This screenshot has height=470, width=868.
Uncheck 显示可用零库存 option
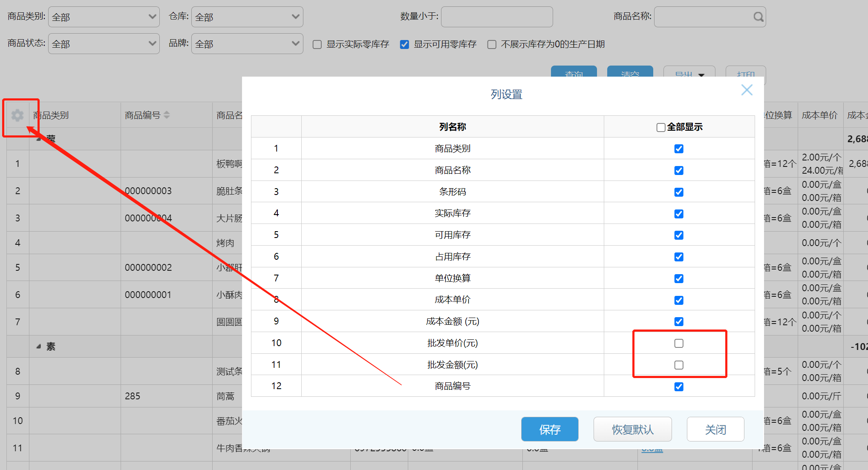point(404,44)
